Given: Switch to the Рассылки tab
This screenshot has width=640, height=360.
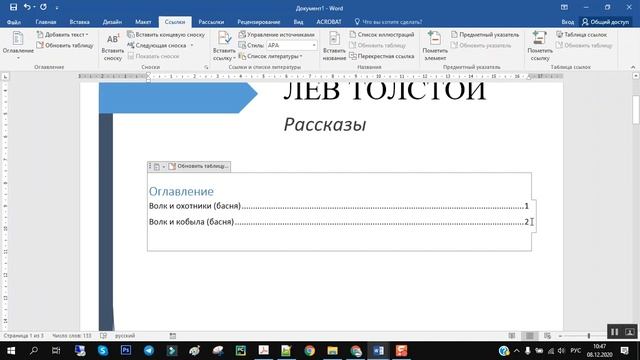Looking at the screenshot, I should click(211, 22).
